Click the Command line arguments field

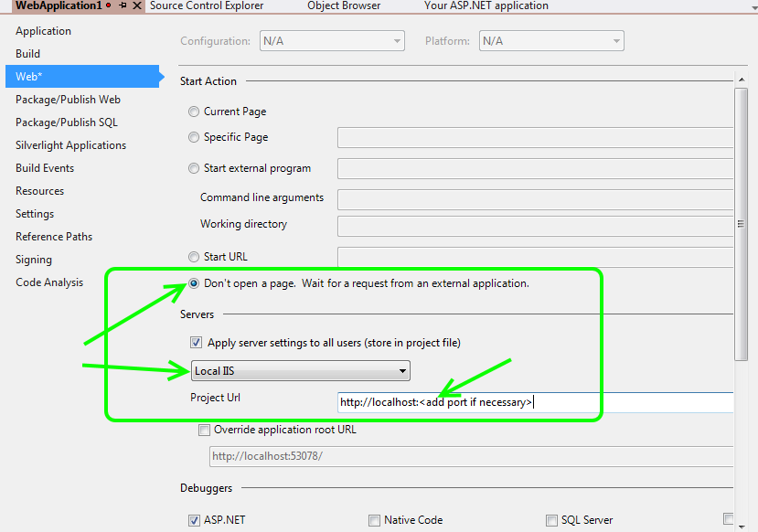click(535, 199)
